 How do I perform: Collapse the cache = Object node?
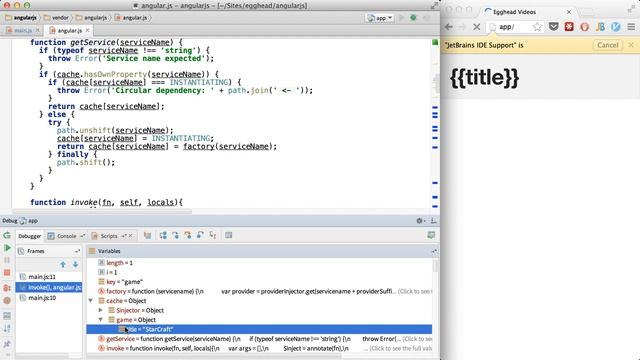tap(91, 301)
